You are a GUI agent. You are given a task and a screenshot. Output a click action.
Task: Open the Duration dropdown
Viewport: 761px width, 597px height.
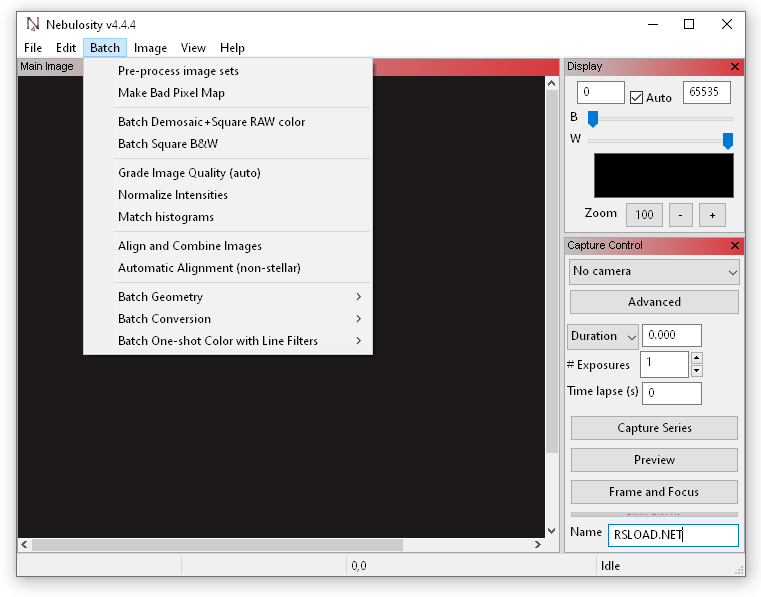(602, 336)
